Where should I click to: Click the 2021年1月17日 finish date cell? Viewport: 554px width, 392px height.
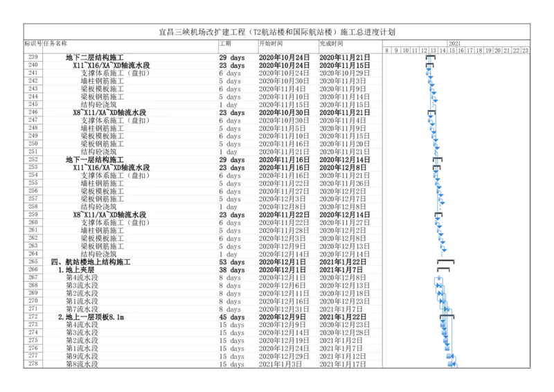(x=344, y=364)
